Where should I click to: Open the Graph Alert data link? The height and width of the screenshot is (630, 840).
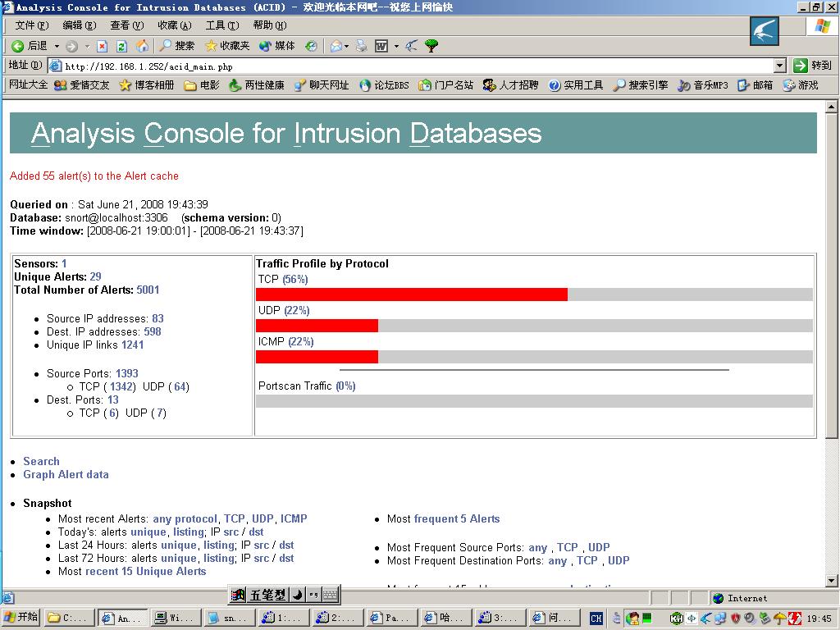66,475
